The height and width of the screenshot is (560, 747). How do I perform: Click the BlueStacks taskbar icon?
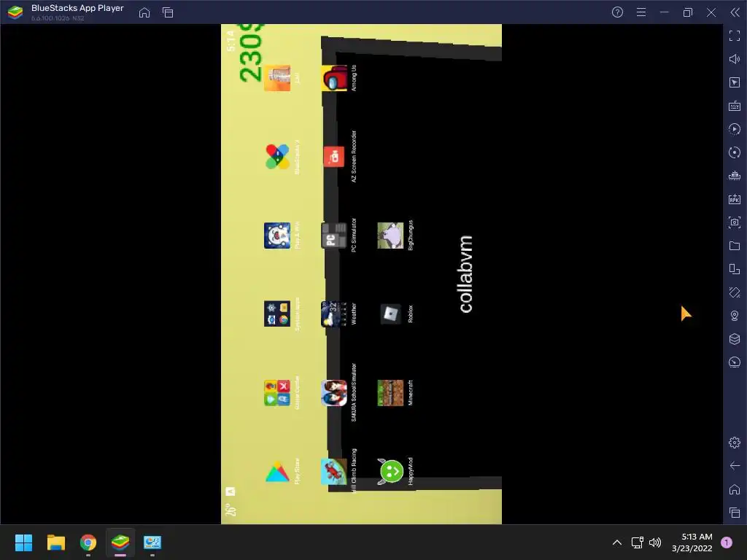coord(120,542)
